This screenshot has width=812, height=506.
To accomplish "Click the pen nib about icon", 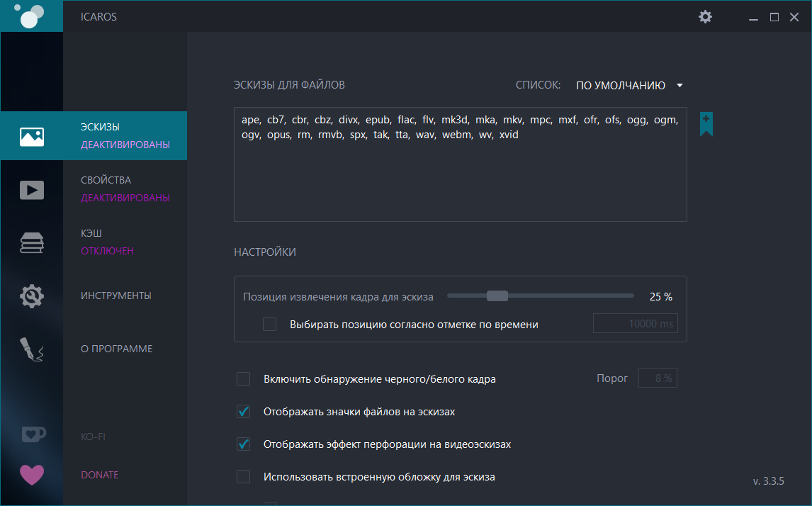I will (32, 349).
